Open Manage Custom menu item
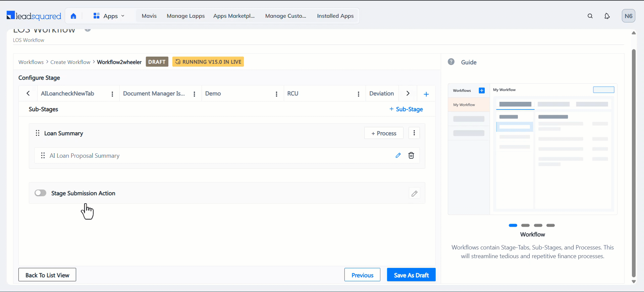This screenshot has height=292, width=644. [286, 16]
